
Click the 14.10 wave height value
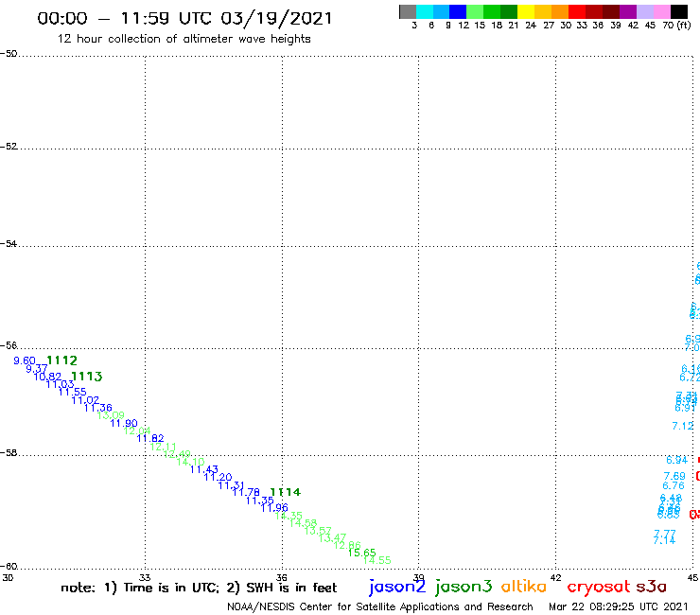[x=191, y=462]
